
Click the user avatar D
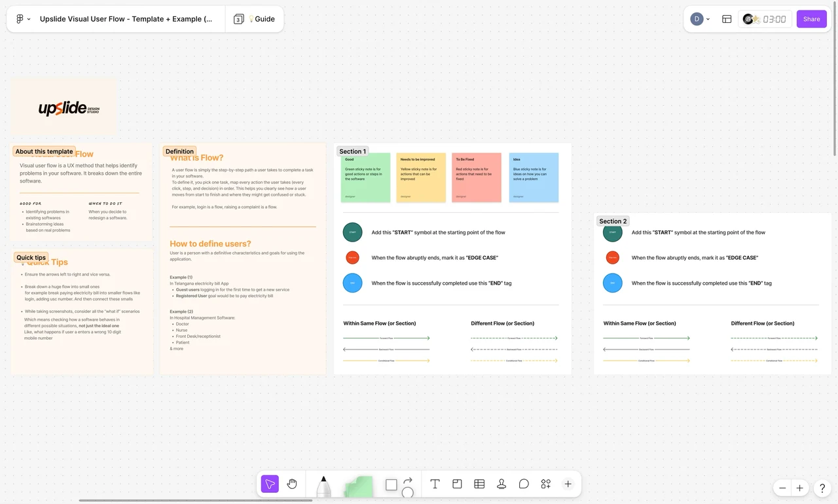(697, 19)
